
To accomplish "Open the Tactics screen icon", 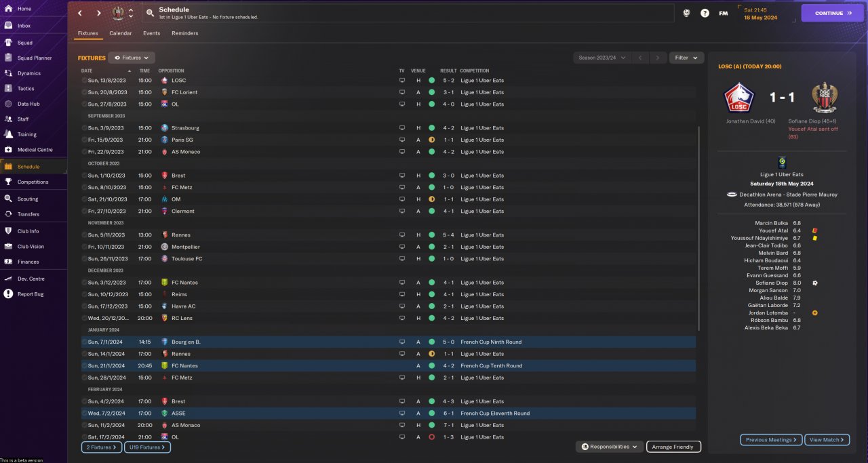I will (8, 89).
